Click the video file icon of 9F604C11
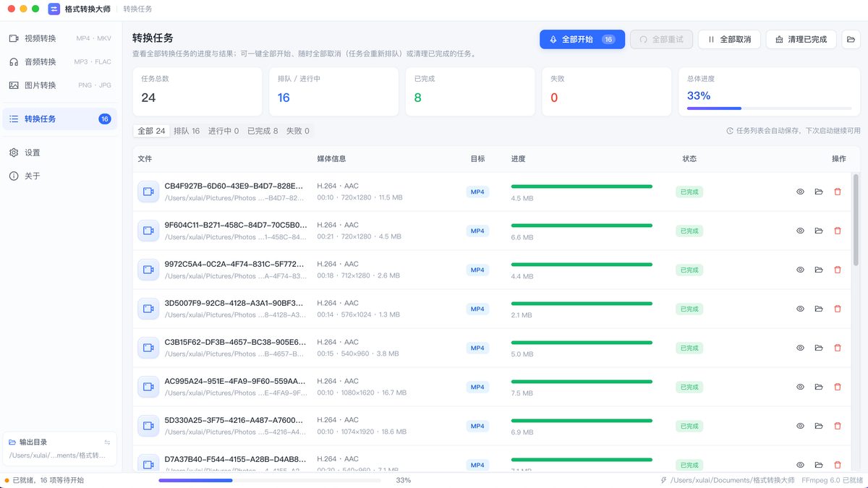 (x=148, y=231)
